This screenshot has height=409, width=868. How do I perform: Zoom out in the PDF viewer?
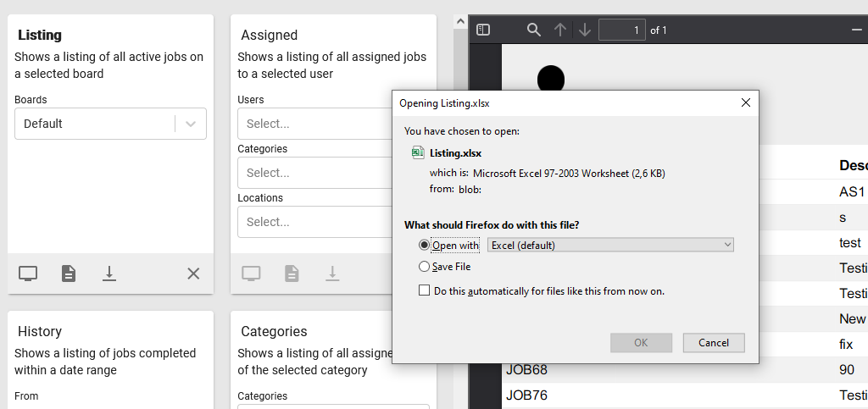click(x=857, y=30)
